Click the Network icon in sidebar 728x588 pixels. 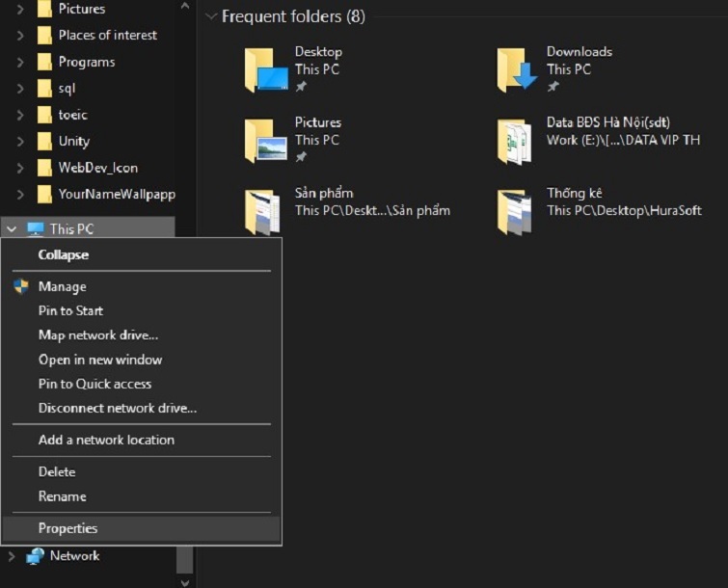coord(36,556)
